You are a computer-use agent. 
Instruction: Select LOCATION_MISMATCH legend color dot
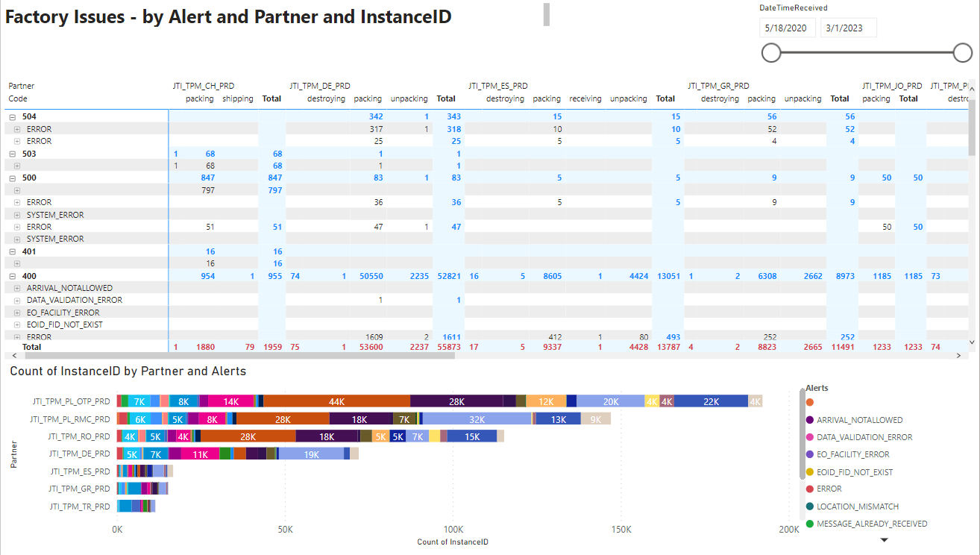[x=810, y=507]
